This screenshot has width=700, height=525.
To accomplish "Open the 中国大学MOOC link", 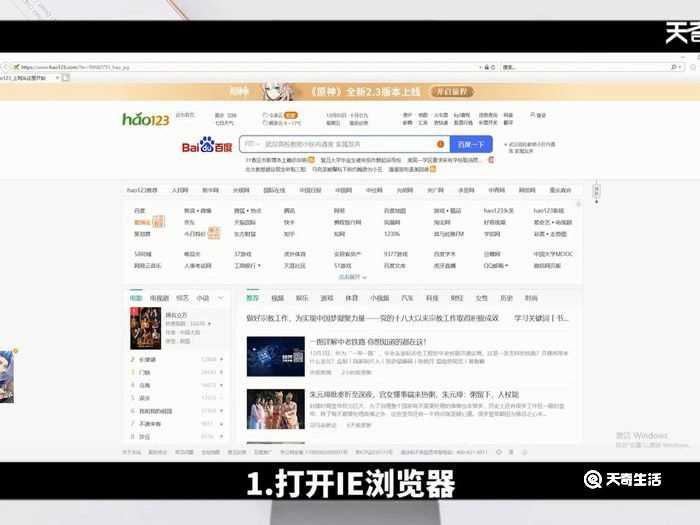I will tap(553, 254).
